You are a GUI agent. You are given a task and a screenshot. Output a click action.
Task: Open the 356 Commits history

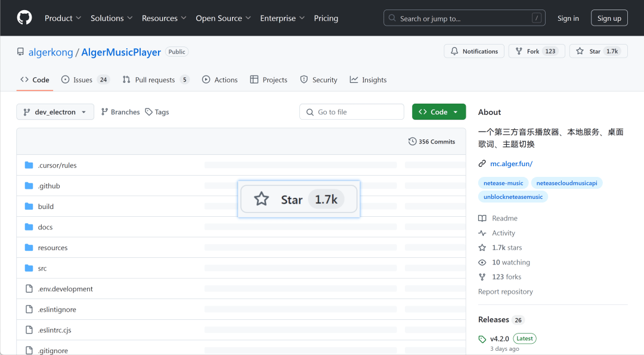(432, 142)
